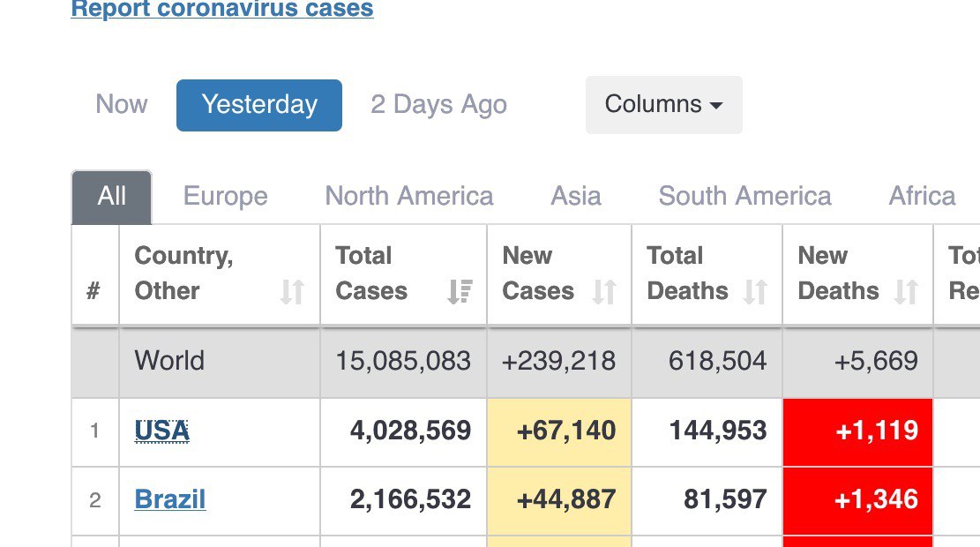Viewport: 980px width, 547px height.
Task: Open the Report coronavirus cases link
Action: point(222,9)
